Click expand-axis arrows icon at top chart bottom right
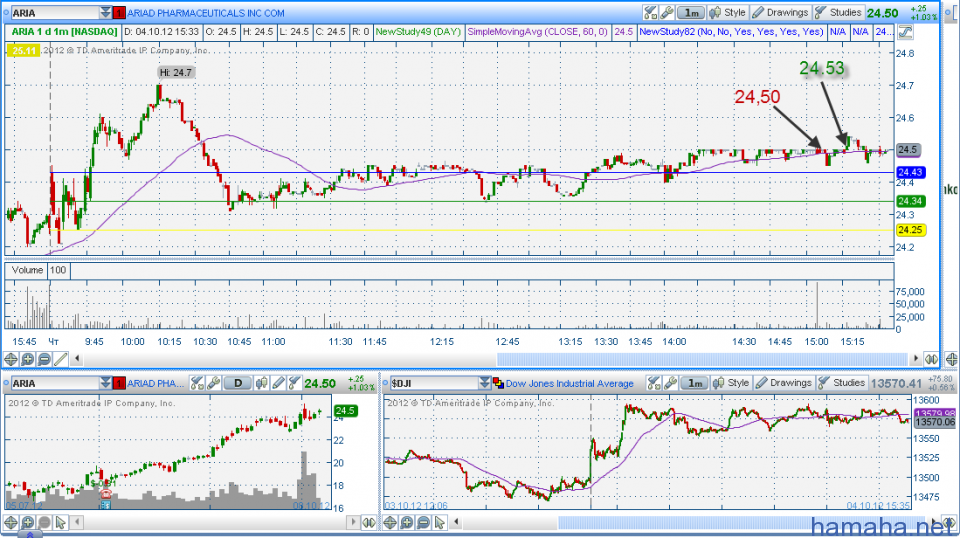 (931, 359)
